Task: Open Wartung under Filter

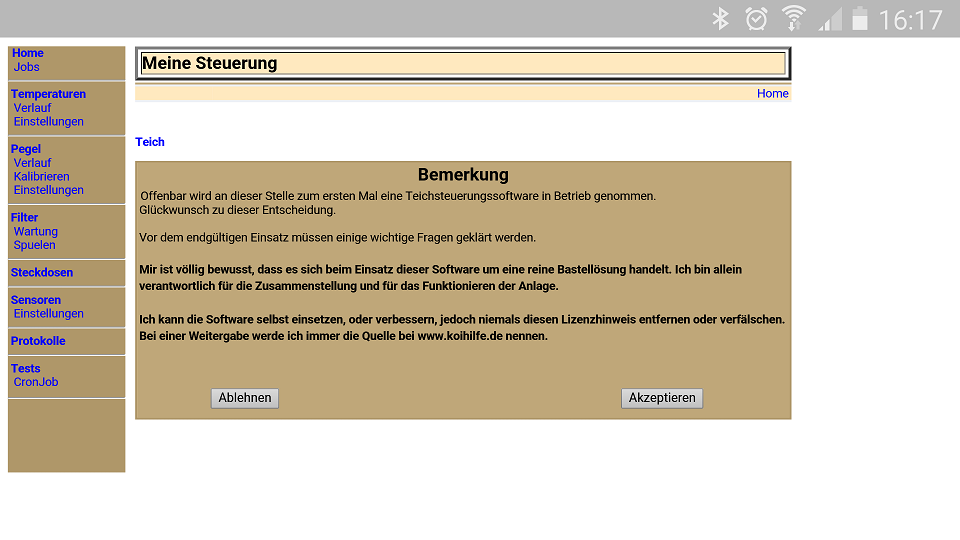Action: tap(36, 232)
